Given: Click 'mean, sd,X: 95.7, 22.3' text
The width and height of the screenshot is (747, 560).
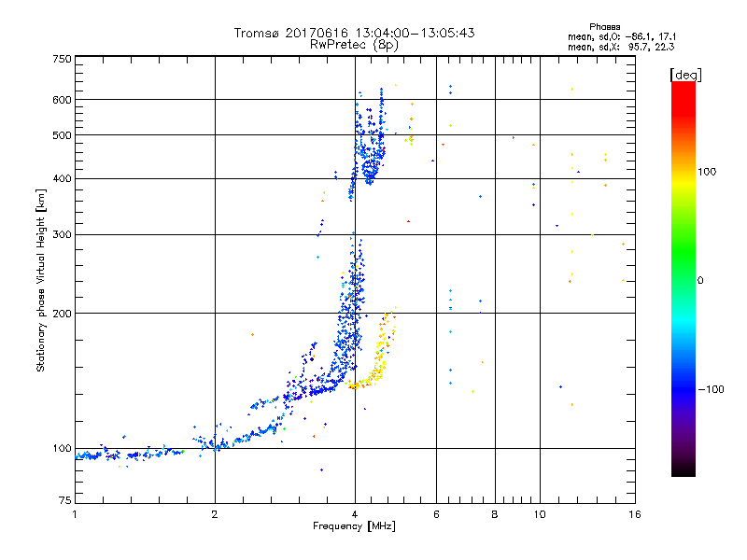Looking at the screenshot, I should tap(621, 47).
